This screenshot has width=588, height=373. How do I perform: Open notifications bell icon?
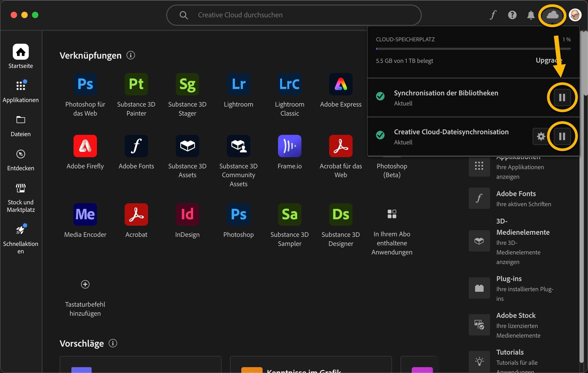[x=531, y=15]
